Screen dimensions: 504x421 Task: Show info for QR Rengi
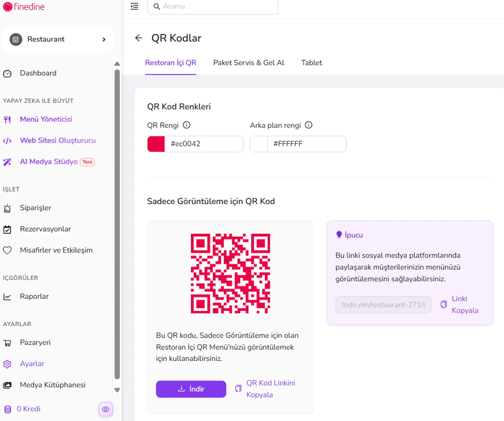point(187,125)
